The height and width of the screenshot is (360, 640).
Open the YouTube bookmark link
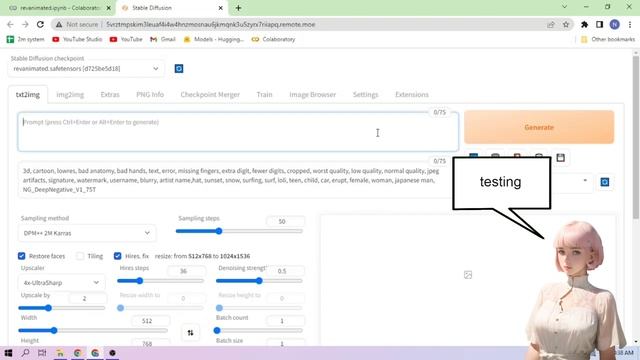[x=126, y=39]
